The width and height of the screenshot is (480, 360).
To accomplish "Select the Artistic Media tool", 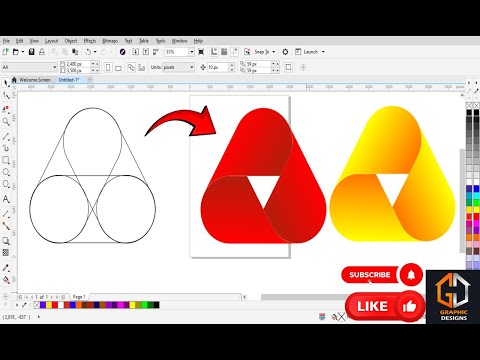I will pyautogui.click(x=6, y=148).
